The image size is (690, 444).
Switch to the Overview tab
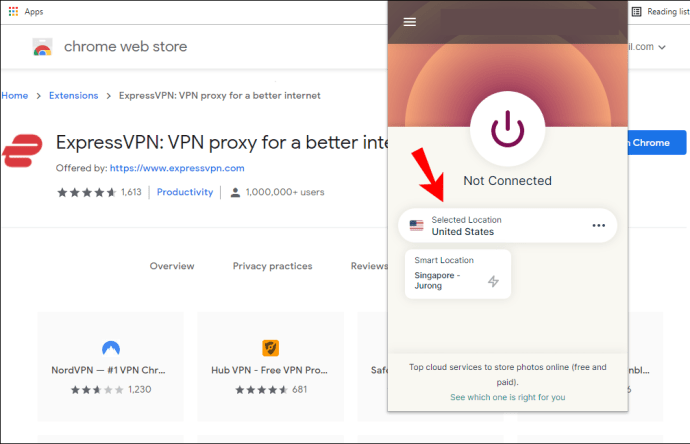click(172, 266)
